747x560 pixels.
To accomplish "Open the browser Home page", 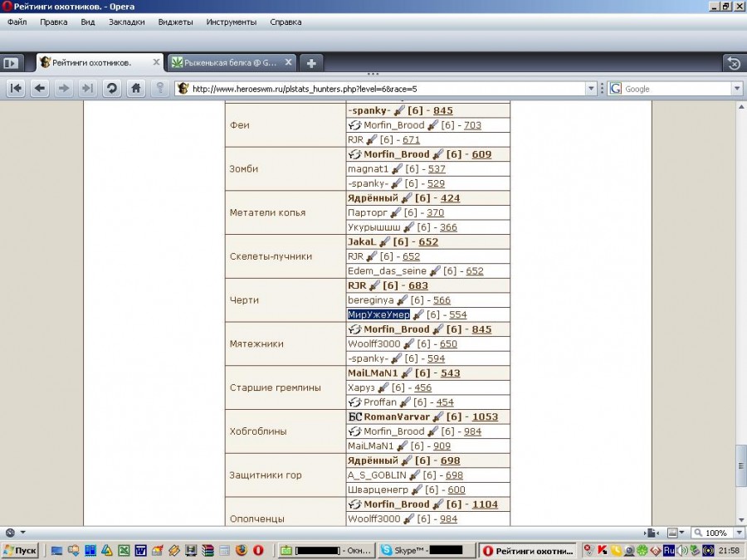I will click(136, 89).
